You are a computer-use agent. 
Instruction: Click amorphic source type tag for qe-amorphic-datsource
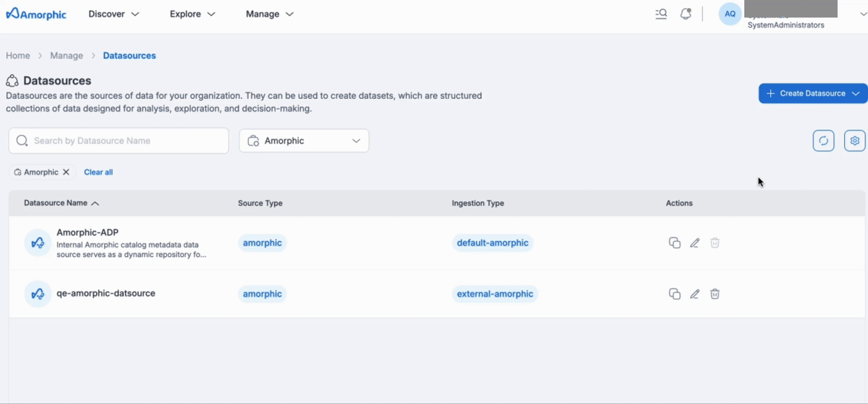coord(262,294)
